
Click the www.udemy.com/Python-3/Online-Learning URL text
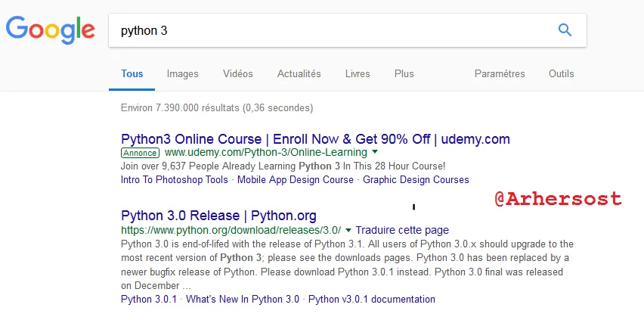(x=266, y=153)
